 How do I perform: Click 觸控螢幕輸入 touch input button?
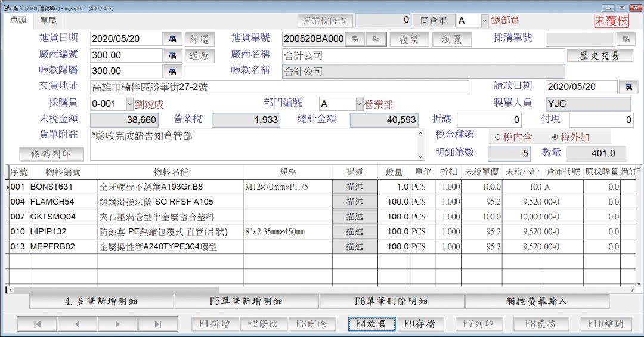pyautogui.click(x=537, y=301)
